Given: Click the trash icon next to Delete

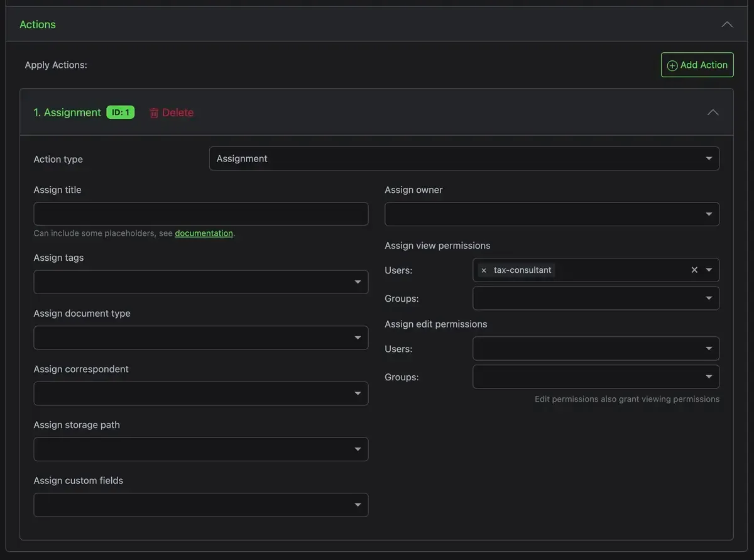Looking at the screenshot, I should [x=154, y=113].
